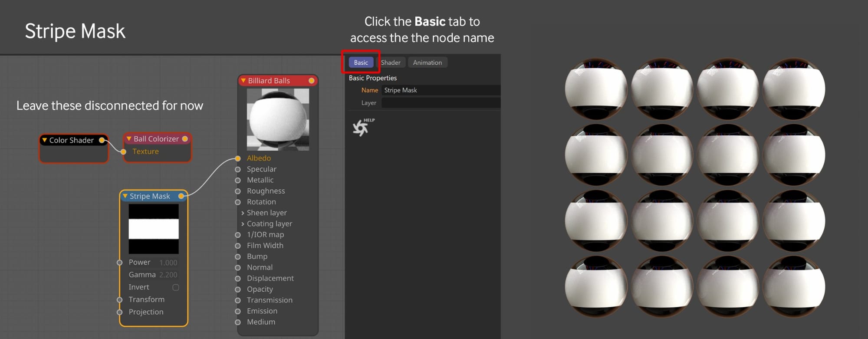Click the Name field containing Stripe Mask
Screen dimensions: 868x339
point(441,90)
